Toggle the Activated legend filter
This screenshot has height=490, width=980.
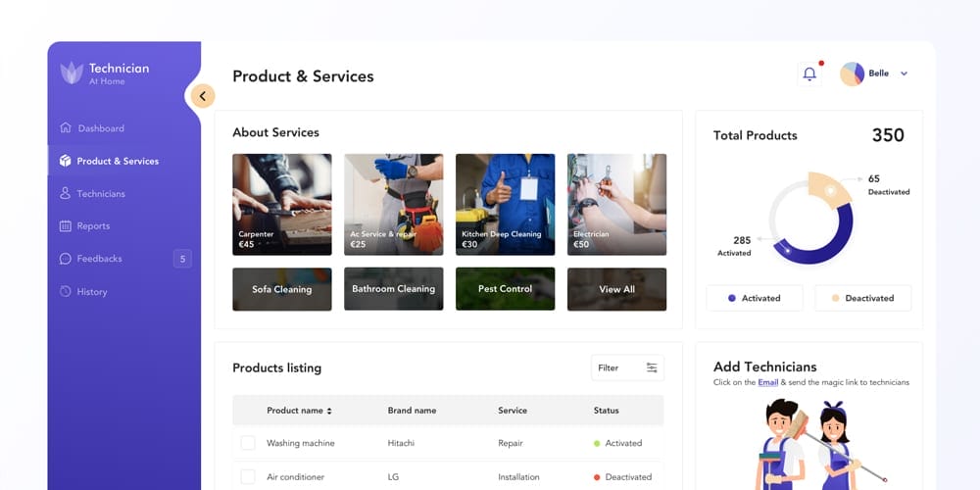[x=755, y=298]
